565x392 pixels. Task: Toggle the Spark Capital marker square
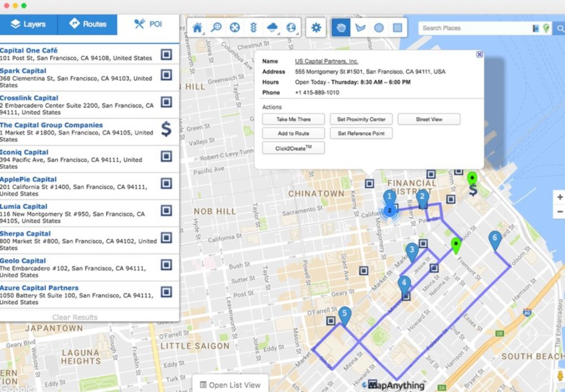(x=166, y=75)
